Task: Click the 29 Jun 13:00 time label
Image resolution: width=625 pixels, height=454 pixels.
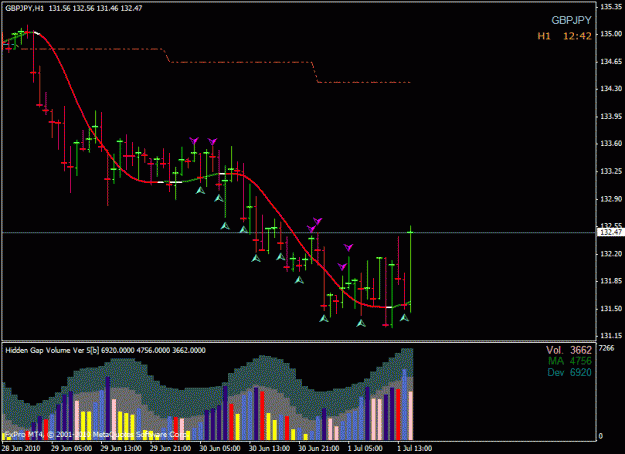Action: pos(121,448)
